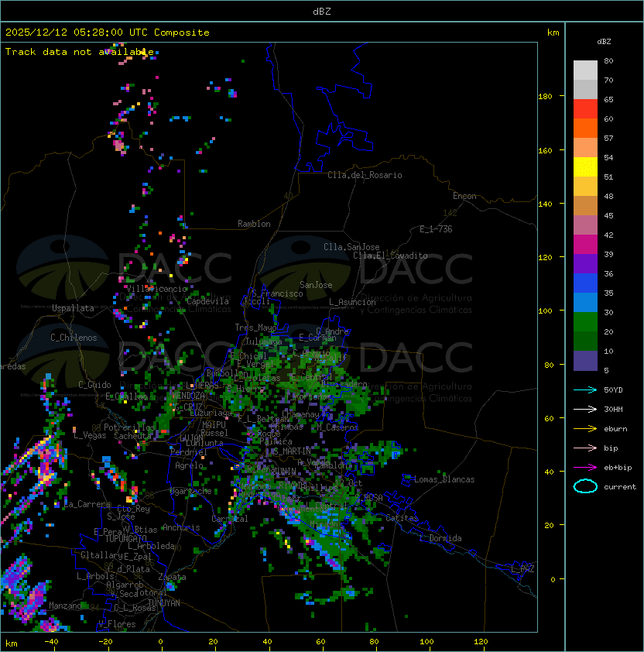Click the 'Ugarteche' place label
Screen dimensions: 644x652
click(x=191, y=491)
